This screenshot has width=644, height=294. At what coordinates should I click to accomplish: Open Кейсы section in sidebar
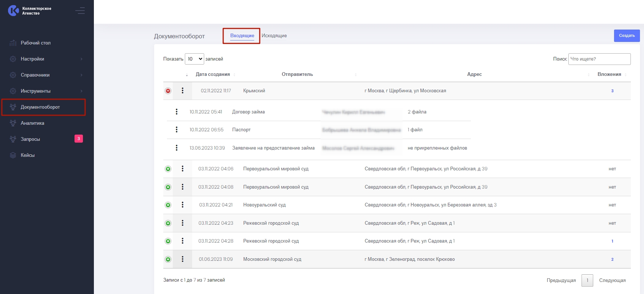tap(27, 155)
